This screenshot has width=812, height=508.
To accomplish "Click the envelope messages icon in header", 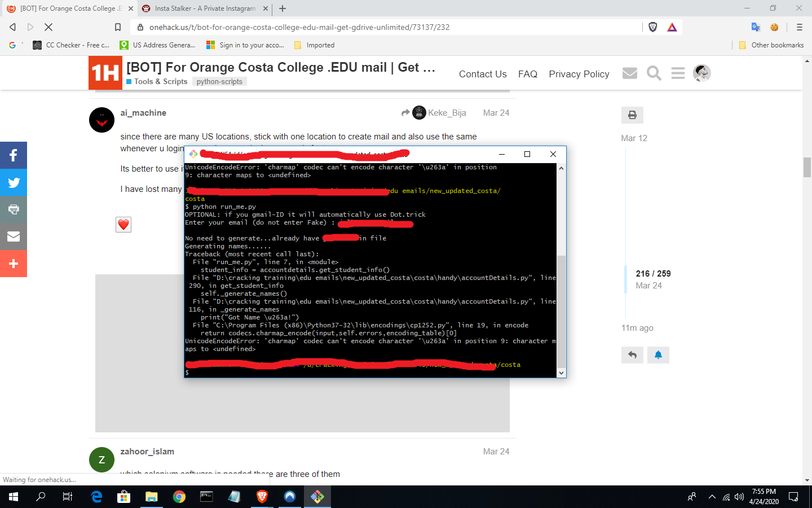I will point(629,73).
